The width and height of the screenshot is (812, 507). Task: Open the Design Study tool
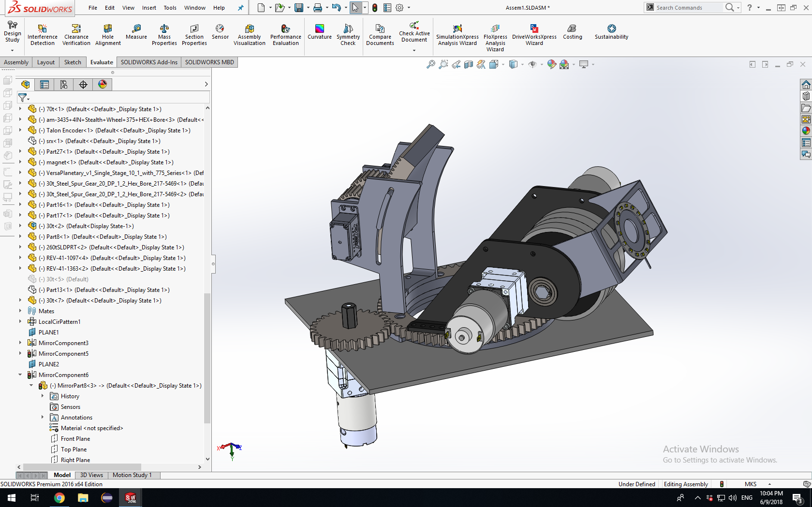pyautogui.click(x=13, y=33)
